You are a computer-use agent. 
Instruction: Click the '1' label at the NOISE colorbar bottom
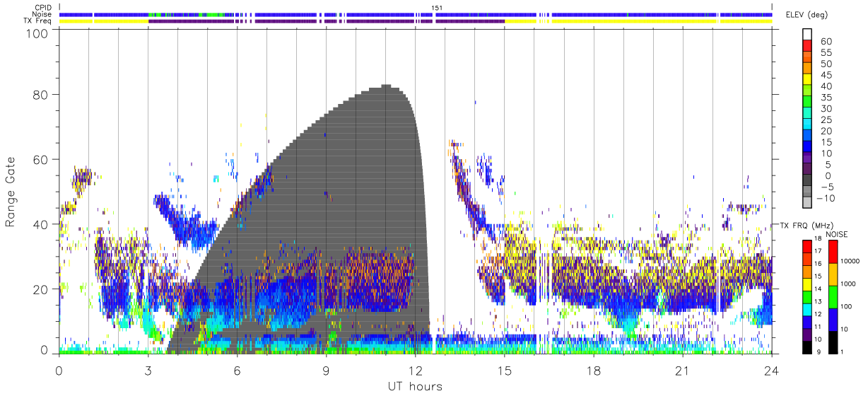point(843,351)
